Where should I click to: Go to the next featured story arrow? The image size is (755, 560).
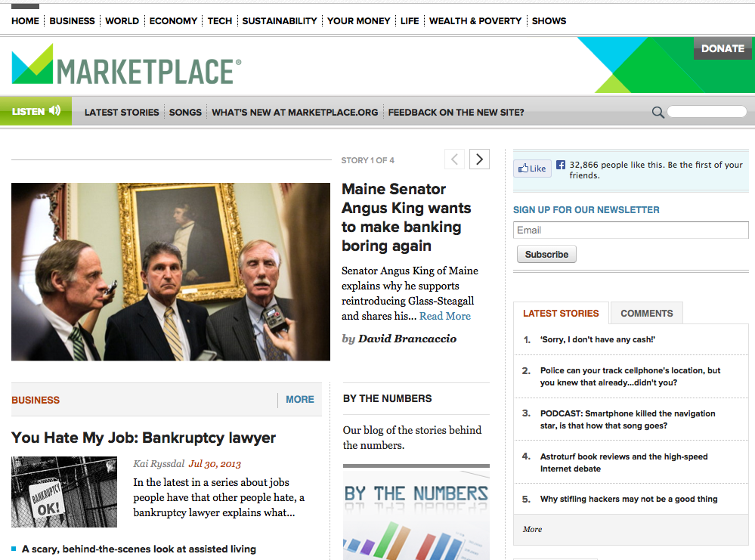(479, 159)
